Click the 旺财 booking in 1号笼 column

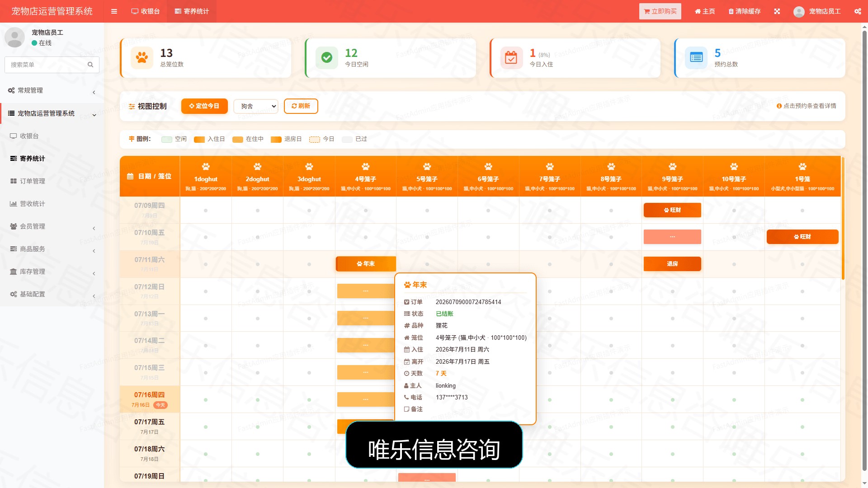coord(802,237)
